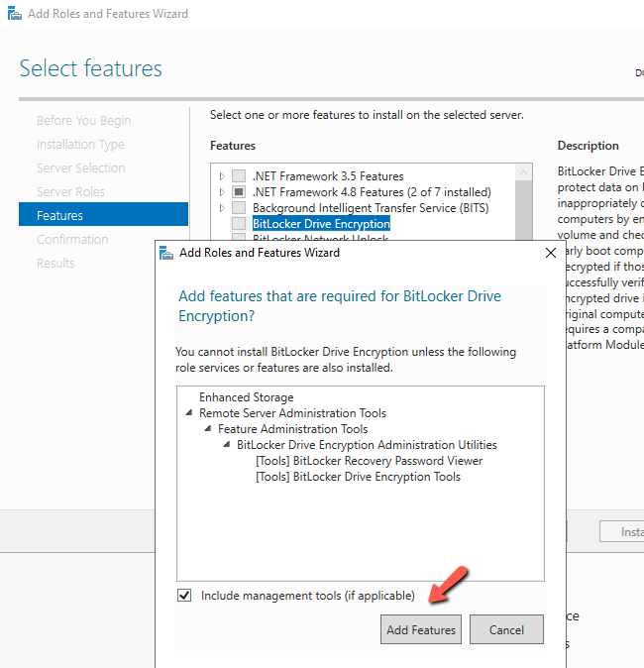Viewport: 644px width, 668px height.
Task: Go to Server Selection step
Action: (80, 167)
